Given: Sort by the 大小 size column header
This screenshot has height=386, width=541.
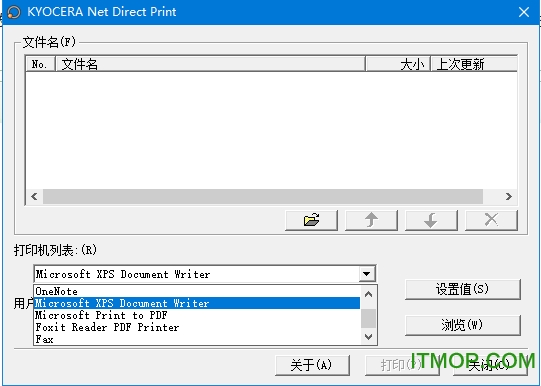Looking at the screenshot, I should click(x=398, y=64).
